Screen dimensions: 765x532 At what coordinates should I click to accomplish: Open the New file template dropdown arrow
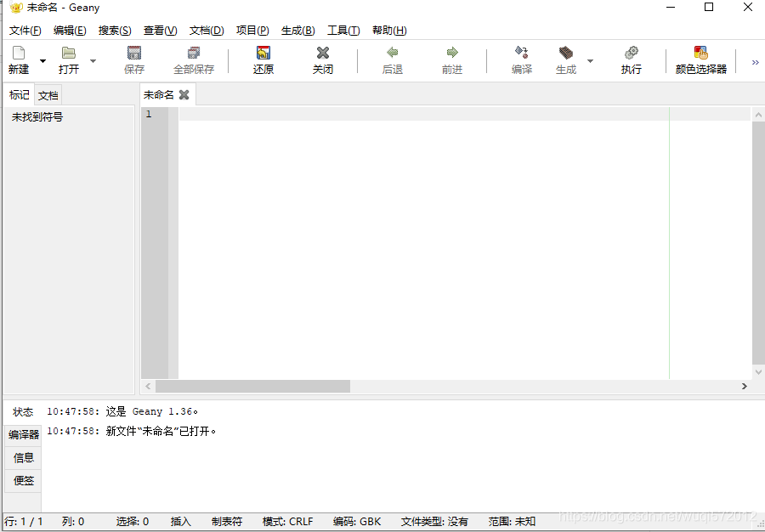(43, 61)
